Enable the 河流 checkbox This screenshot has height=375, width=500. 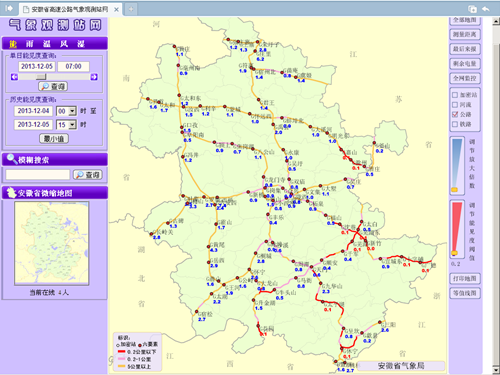coord(455,105)
